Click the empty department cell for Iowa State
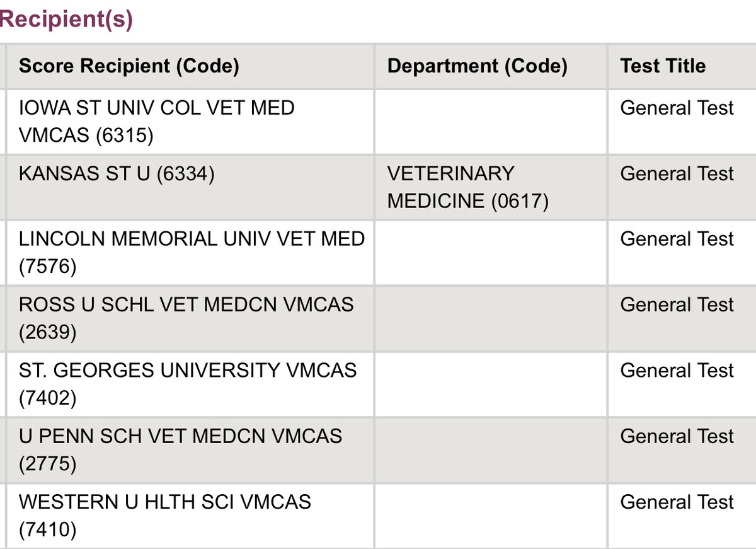The image size is (756, 549). [x=491, y=122]
